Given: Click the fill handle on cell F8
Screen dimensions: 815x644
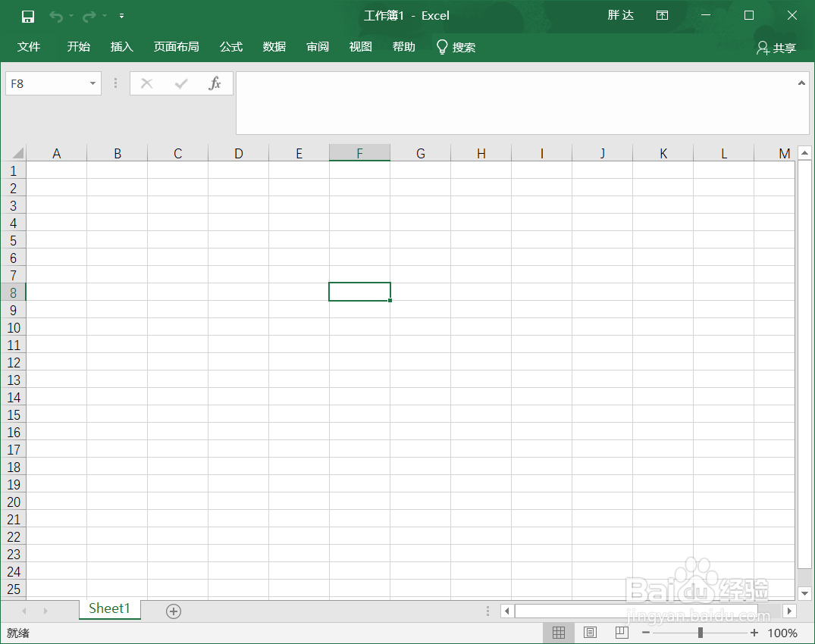Looking at the screenshot, I should 390,300.
